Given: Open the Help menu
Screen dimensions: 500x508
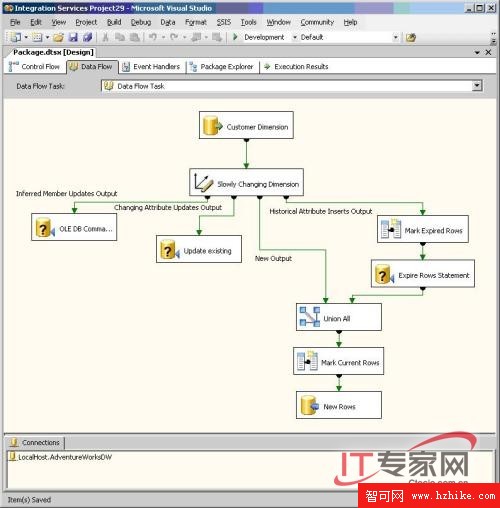Looking at the screenshot, I should pyautogui.click(x=350, y=22).
